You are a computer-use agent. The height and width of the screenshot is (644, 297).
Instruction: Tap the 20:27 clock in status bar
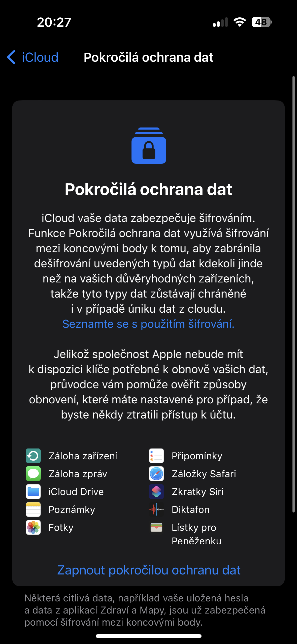(x=54, y=22)
